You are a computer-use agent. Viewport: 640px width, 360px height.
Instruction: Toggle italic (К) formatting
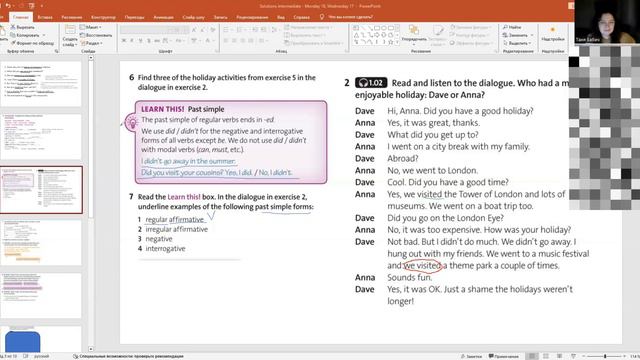pyautogui.click(x=132, y=40)
